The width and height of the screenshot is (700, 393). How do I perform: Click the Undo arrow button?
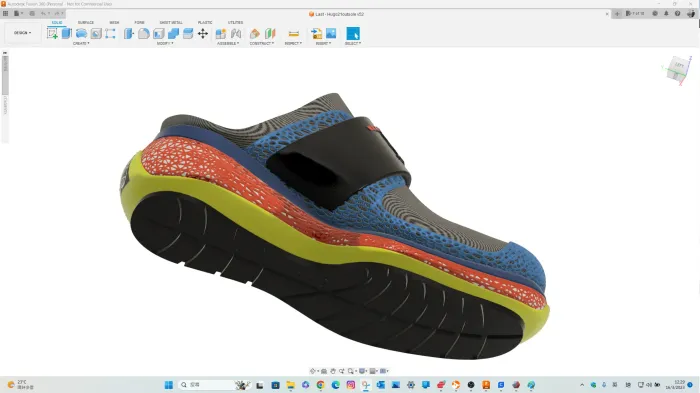point(43,14)
